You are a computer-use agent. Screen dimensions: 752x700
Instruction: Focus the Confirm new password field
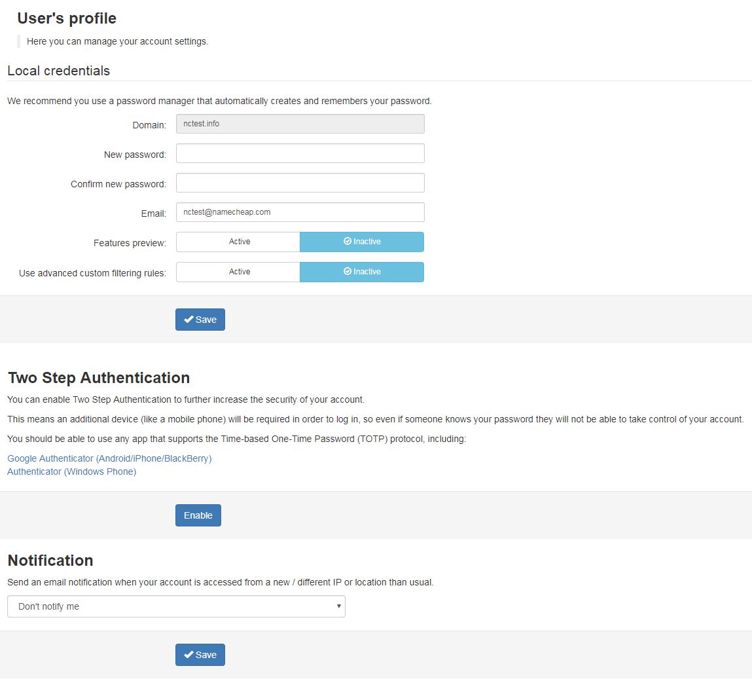tap(300, 183)
